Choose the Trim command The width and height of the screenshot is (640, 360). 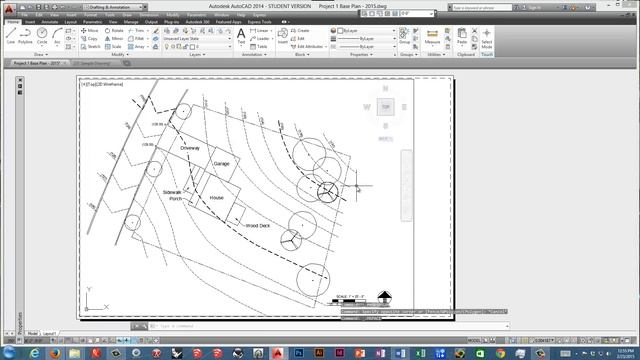pos(136,31)
